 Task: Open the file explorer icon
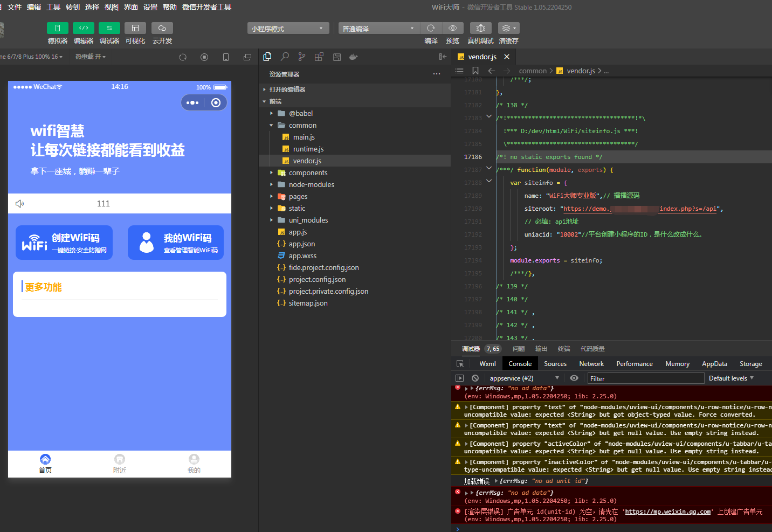(267, 57)
